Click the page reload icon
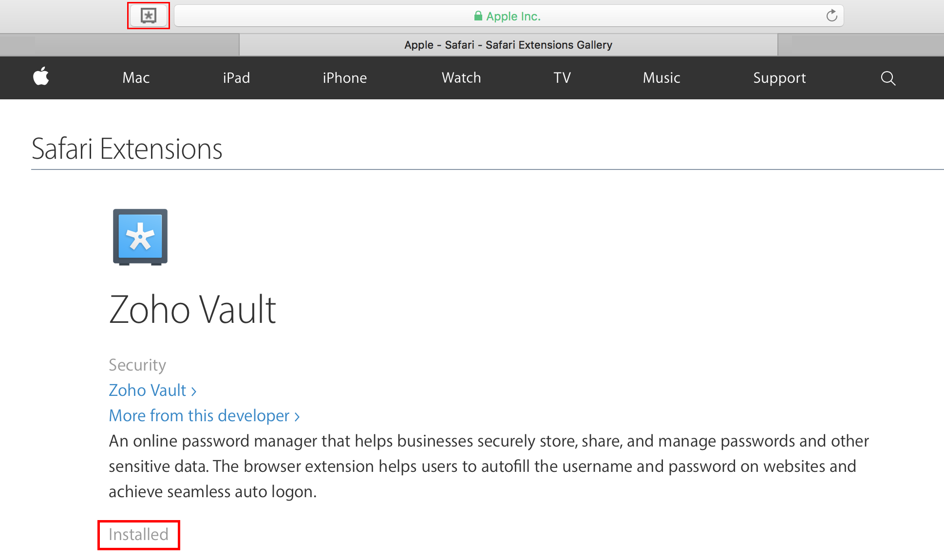 [831, 15]
